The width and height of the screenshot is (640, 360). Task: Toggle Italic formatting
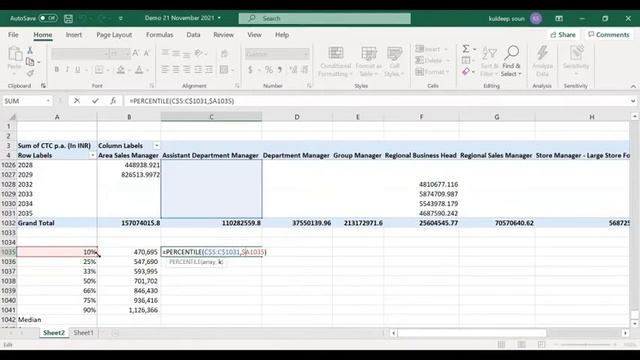(67, 70)
